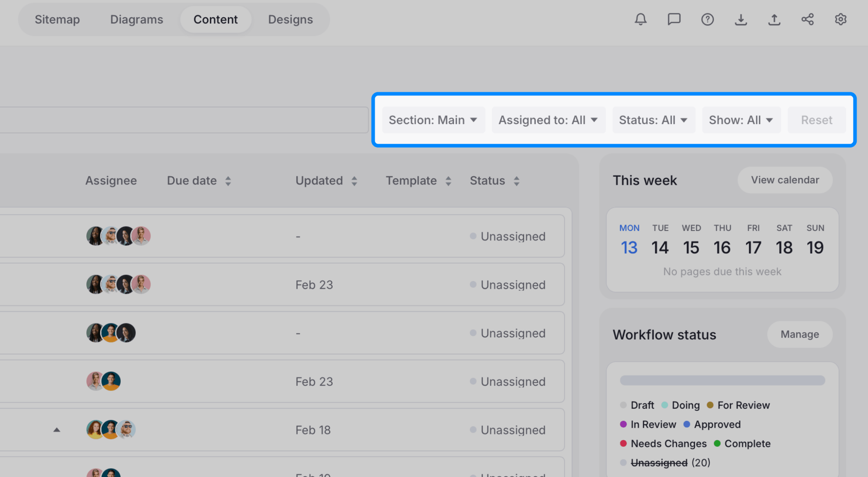Toggle the Complete status legend item
868x477 pixels.
coord(742,444)
